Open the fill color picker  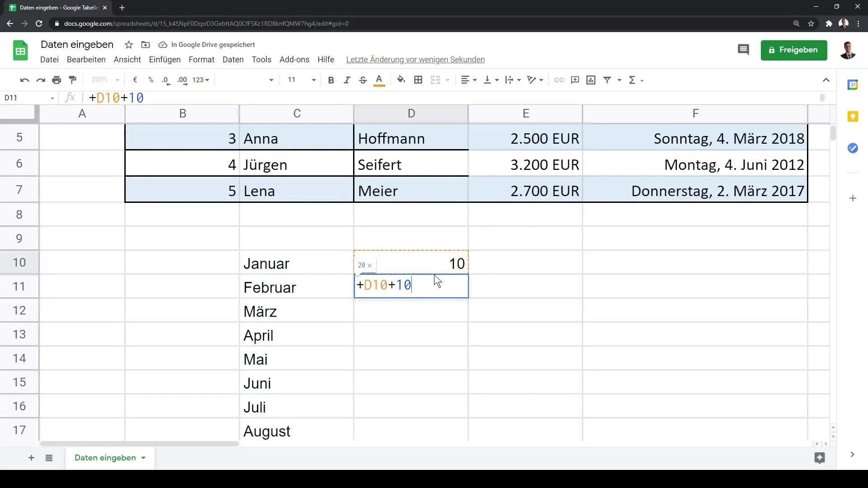point(401,80)
